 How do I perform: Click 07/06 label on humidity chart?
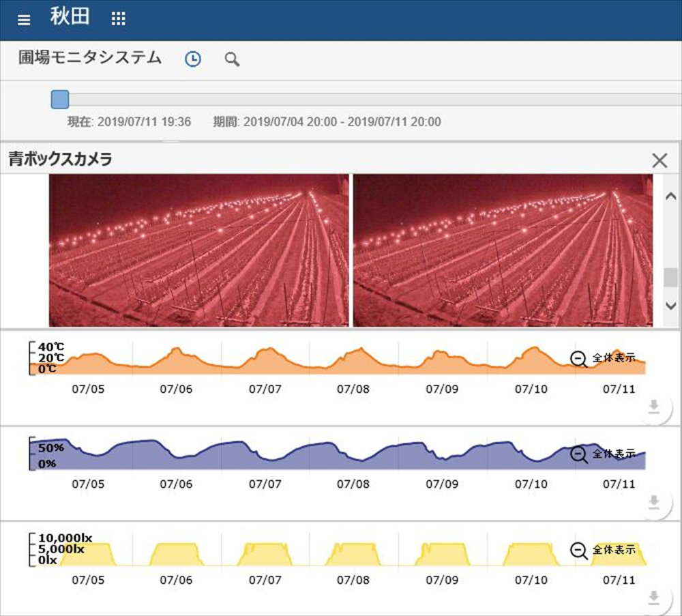[x=176, y=484]
